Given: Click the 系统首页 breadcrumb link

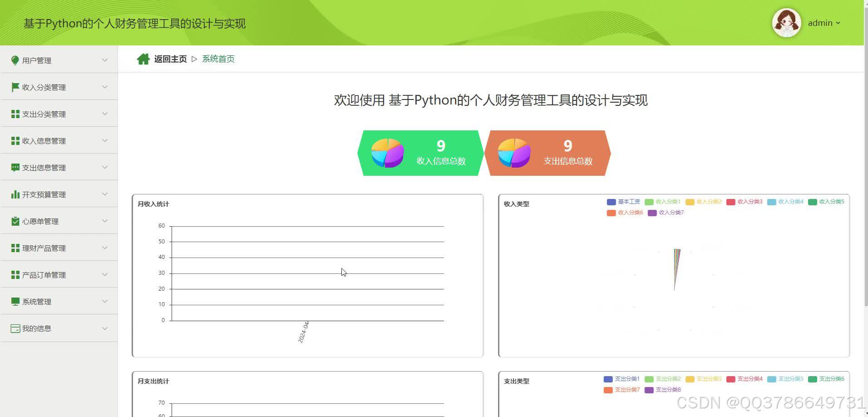Looking at the screenshot, I should pyautogui.click(x=218, y=58).
